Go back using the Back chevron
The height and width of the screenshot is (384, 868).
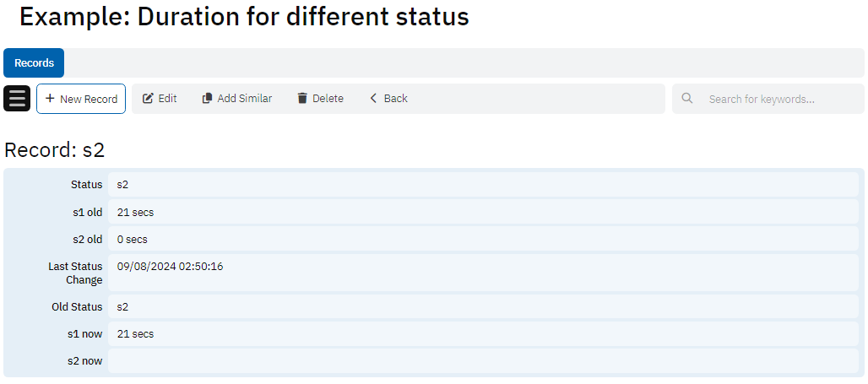[373, 99]
